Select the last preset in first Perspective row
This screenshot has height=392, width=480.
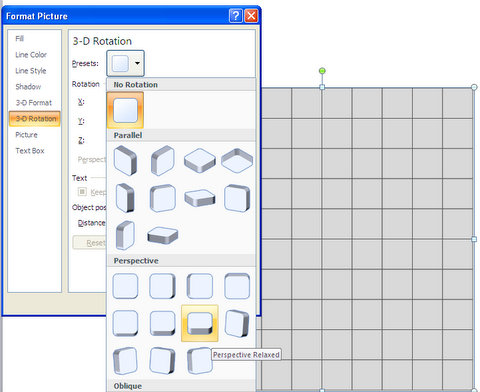click(237, 286)
